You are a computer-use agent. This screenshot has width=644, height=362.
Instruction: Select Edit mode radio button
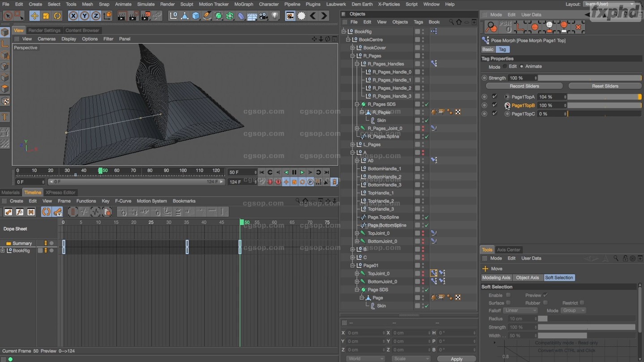[505, 66]
